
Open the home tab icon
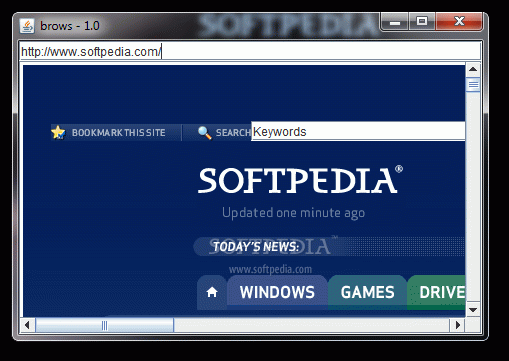tap(212, 292)
